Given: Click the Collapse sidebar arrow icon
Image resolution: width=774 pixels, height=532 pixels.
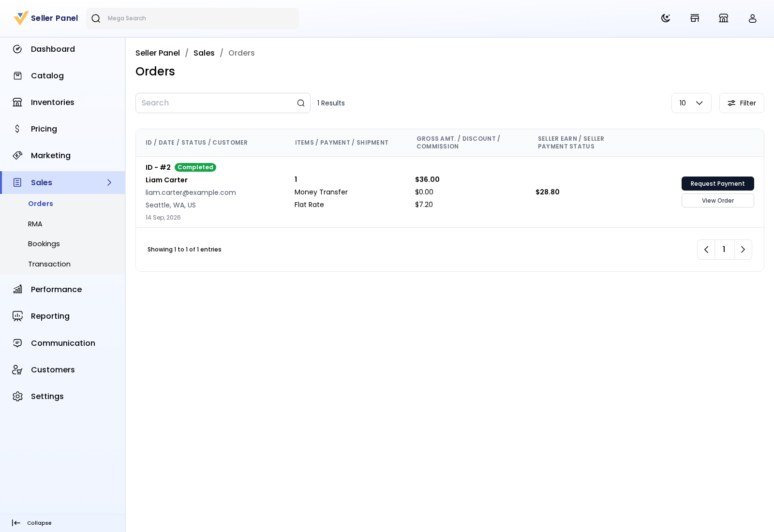Looking at the screenshot, I should click(x=16, y=523).
